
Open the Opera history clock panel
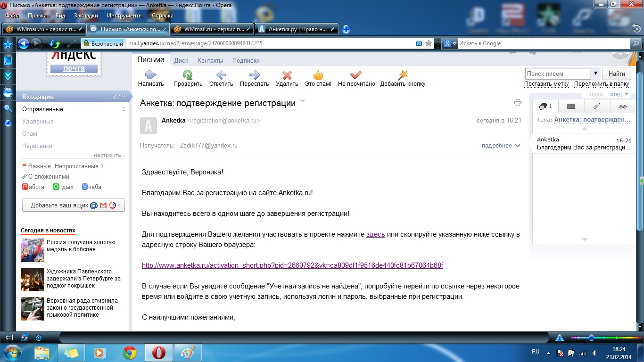[x=8, y=92]
